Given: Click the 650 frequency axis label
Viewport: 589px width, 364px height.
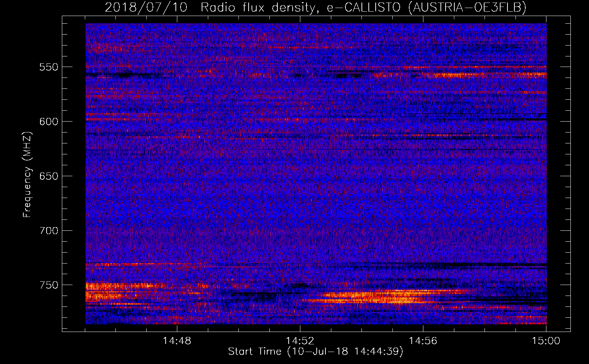Looking at the screenshot, I should 49,176.
